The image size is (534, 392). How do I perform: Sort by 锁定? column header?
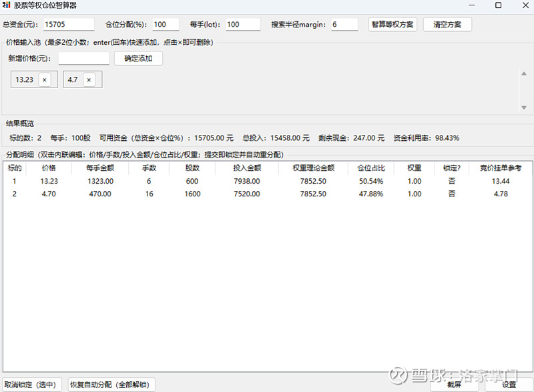tap(452, 168)
